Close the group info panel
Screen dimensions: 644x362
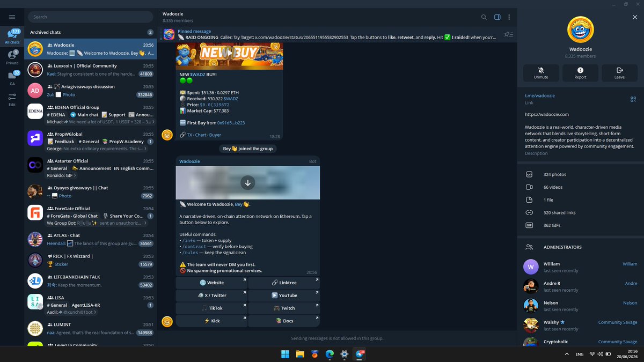pos(635,17)
